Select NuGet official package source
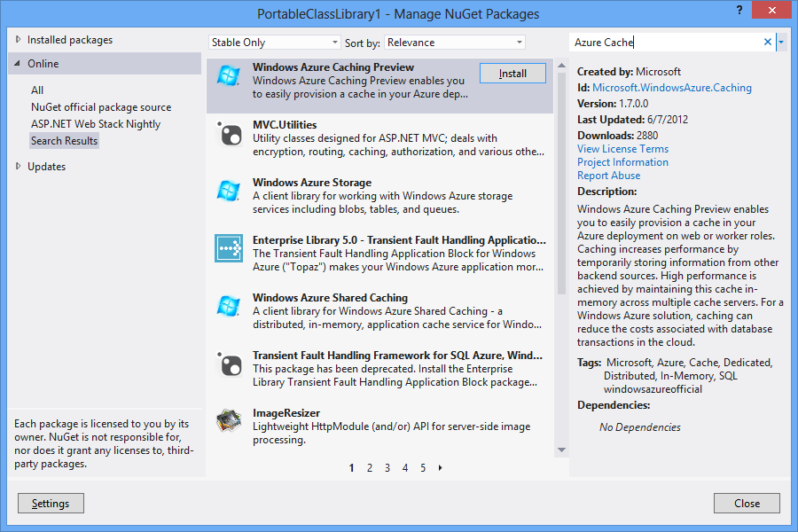The width and height of the screenshot is (798, 532). pos(100,106)
